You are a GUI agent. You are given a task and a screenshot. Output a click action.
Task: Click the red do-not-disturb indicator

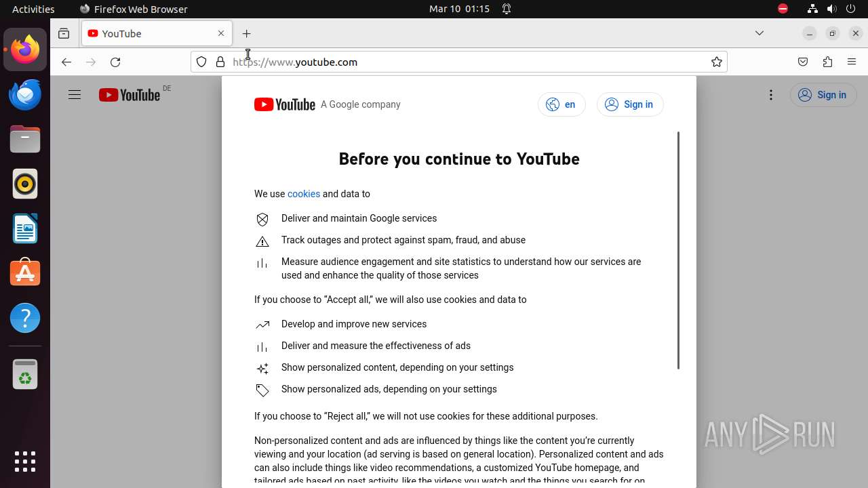(x=783, y=9)
